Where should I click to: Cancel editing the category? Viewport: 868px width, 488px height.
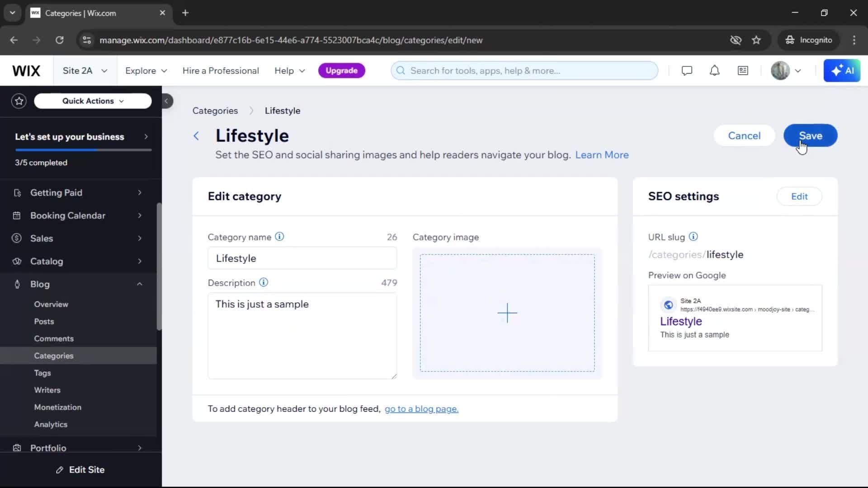point(744,136)
